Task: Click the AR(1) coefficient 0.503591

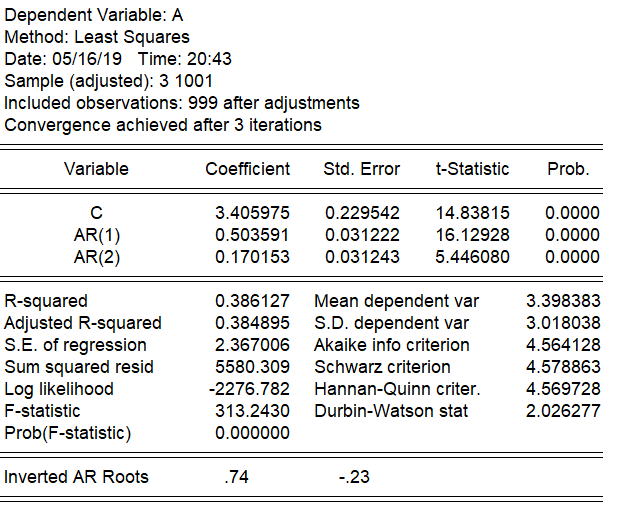Action: 253,235
